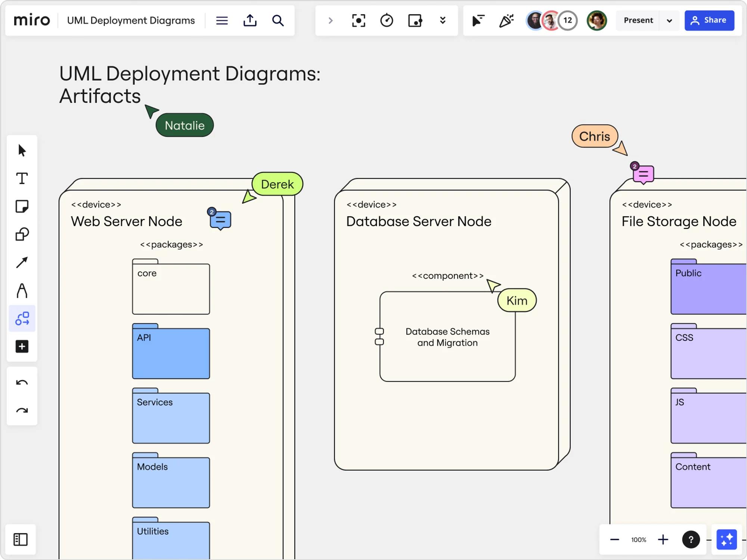Expand collapsed toolbar right chevron

click(x=330, y=21)
